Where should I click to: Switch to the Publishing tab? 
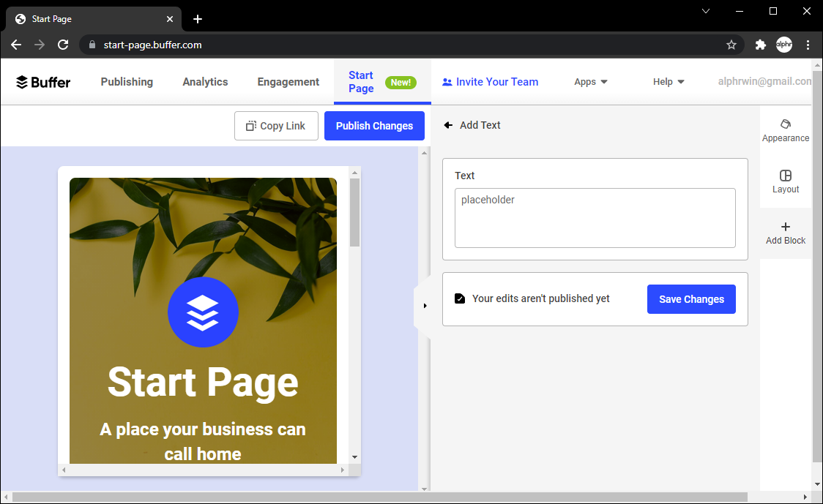pyautogui.click(x=127, y=82)
